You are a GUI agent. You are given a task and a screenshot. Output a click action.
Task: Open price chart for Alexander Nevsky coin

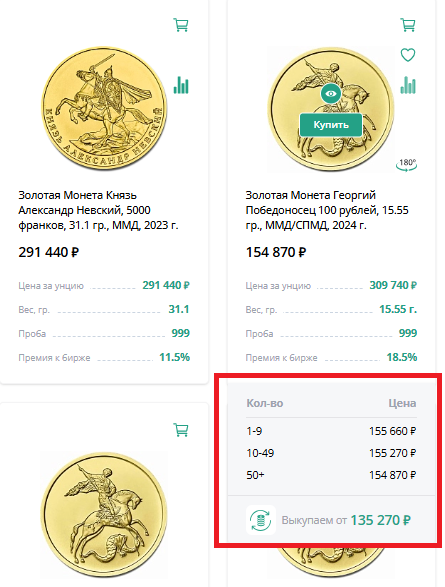(181, 85)
